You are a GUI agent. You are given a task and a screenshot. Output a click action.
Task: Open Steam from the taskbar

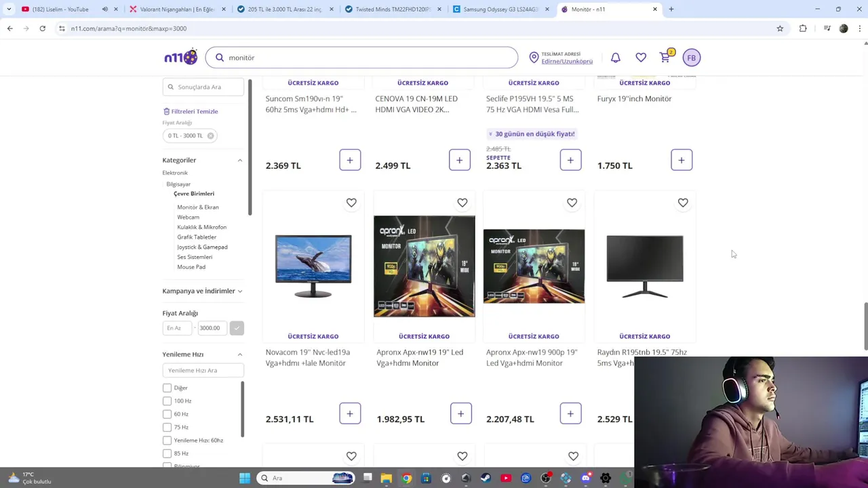tap(486, 478)
